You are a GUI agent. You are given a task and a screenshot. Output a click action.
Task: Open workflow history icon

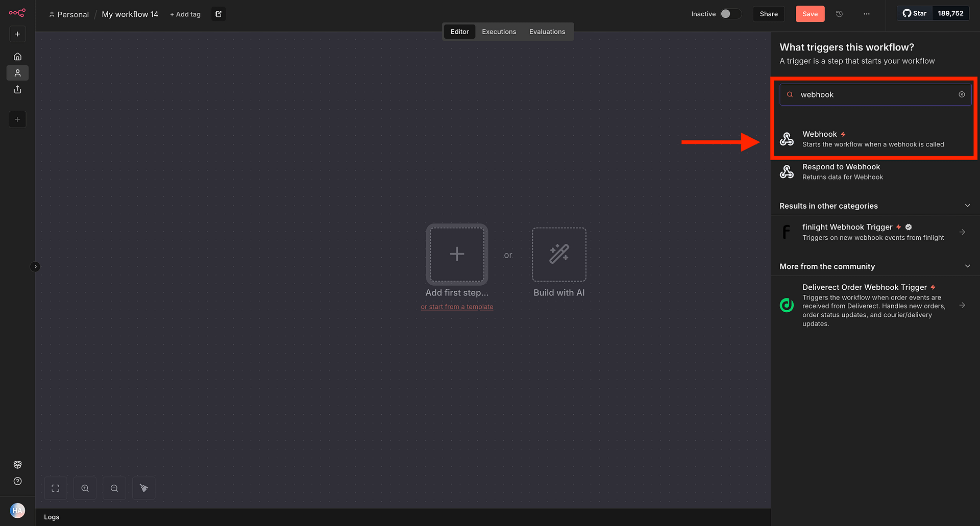[839, 14]
